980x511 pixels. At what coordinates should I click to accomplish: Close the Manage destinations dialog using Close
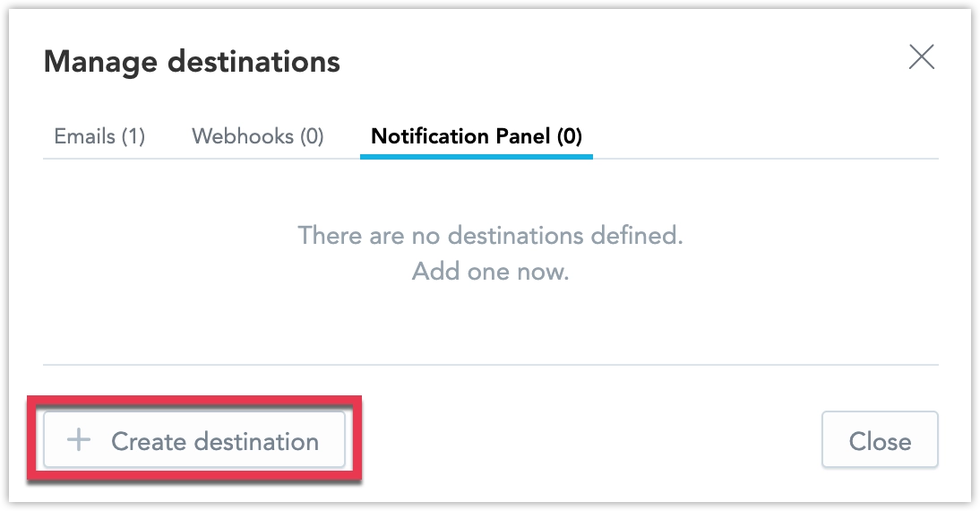[880, 439]
